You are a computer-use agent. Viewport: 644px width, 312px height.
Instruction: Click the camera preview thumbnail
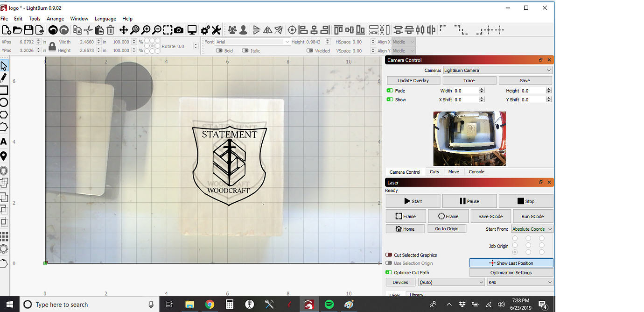(469, 139)
